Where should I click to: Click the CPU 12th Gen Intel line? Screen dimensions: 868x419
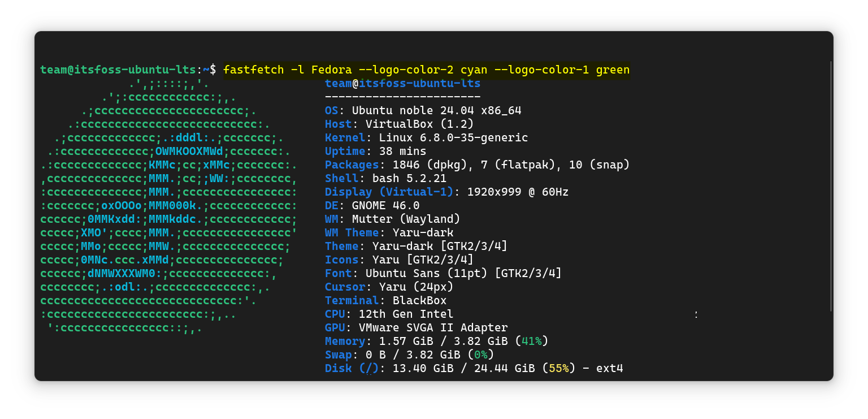coord(389,314)
